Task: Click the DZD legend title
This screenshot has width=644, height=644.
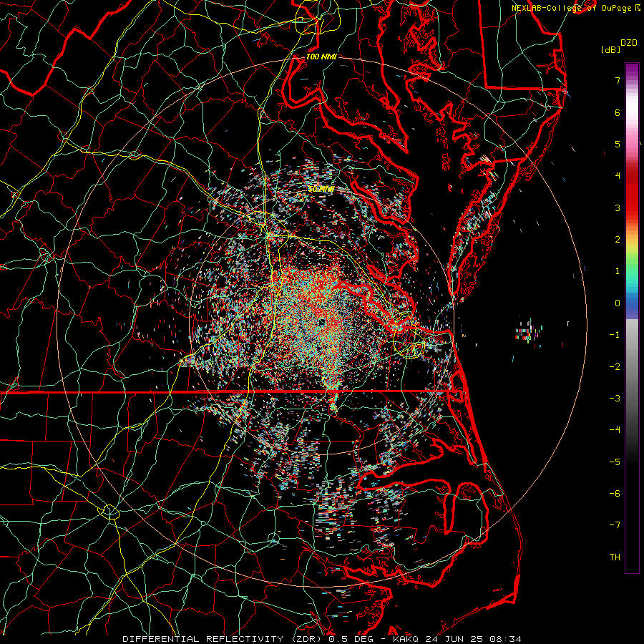Action: 629,43
